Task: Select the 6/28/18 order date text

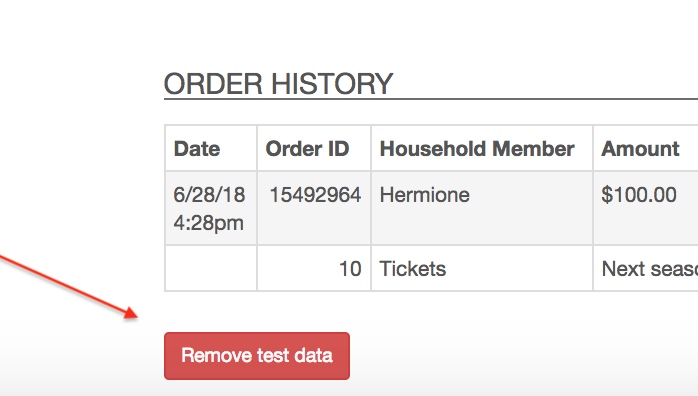Action: click(x=209, y=195)
